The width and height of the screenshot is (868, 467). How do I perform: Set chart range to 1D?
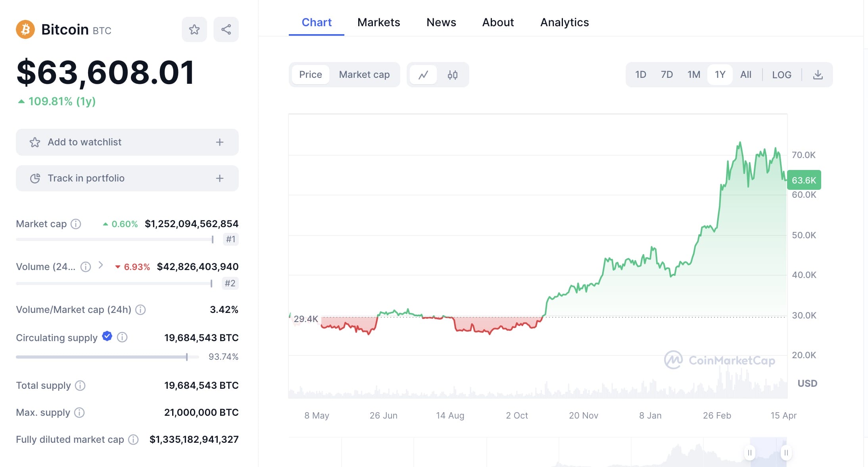641,75
